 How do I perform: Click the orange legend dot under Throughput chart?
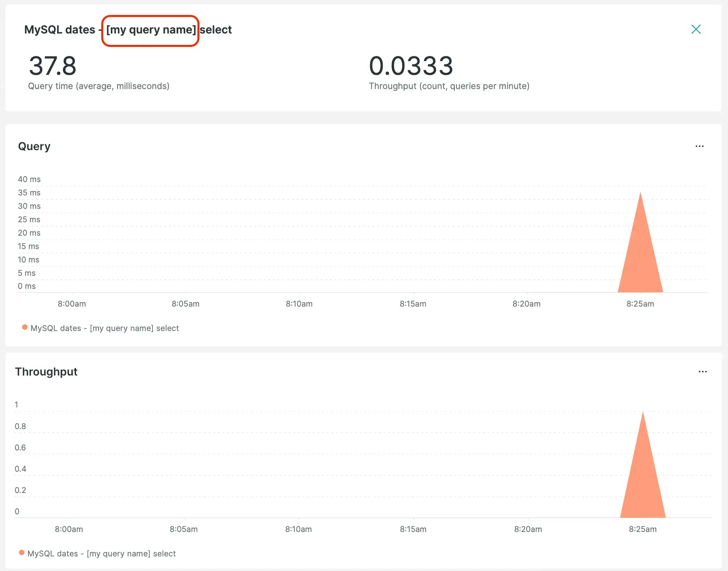[x=22, y=553]
